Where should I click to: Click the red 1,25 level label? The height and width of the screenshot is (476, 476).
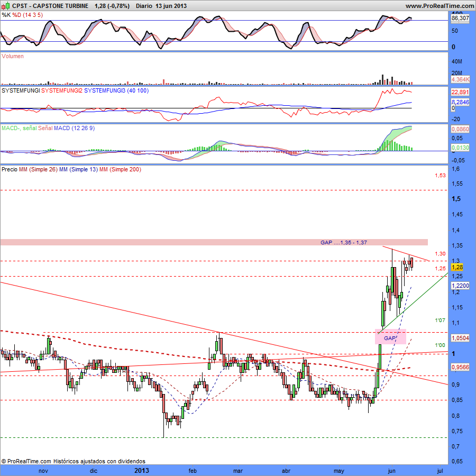click(x=440, y=268)
